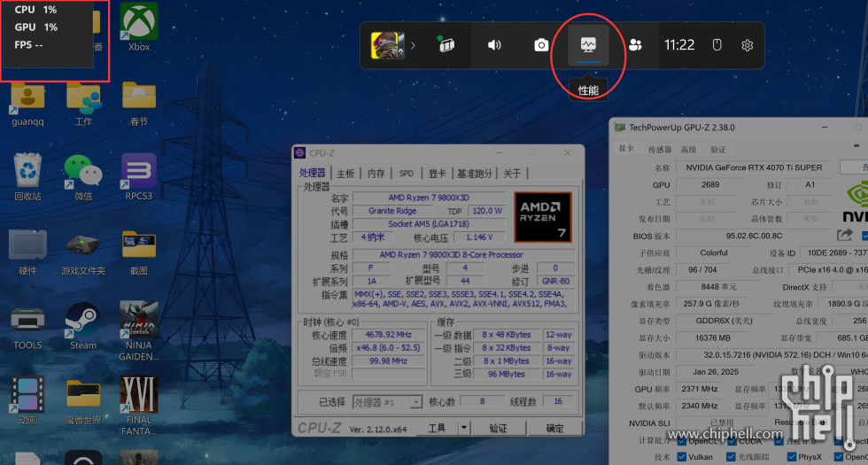Open the 回收站 recycle bin
Screen dimensions: 868x465
[x=27, y=177]
